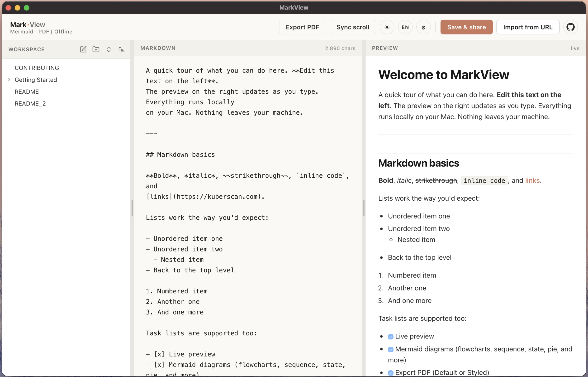Click the sort order icon in Workspace

tap(121, 49)
